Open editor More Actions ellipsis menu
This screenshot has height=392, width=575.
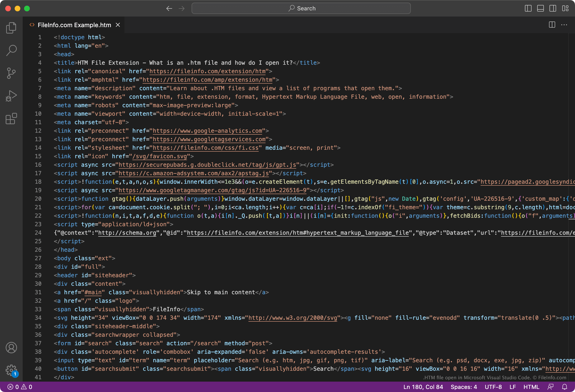564,25
